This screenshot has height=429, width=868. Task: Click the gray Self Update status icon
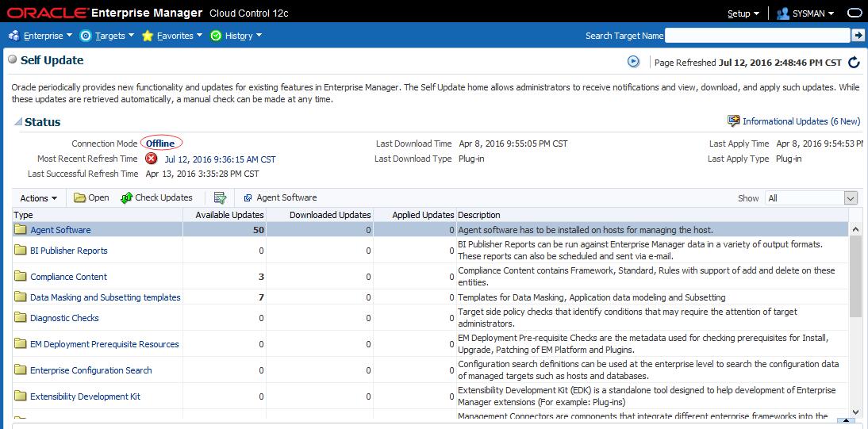(13, 59)
